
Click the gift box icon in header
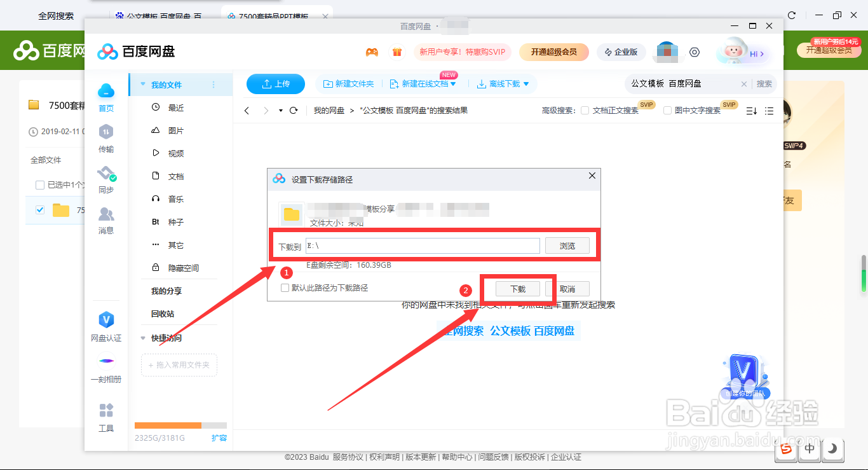[x=397, y=52]
